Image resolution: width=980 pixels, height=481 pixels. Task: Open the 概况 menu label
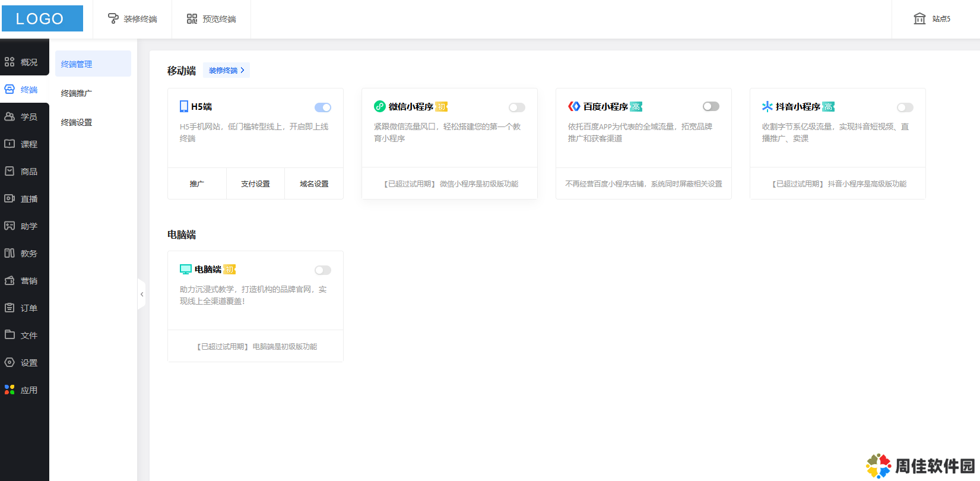(x=29, y=62)
